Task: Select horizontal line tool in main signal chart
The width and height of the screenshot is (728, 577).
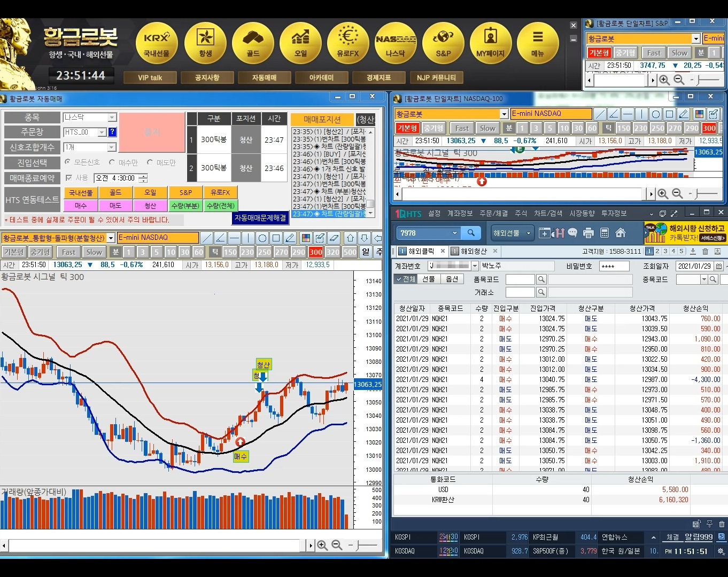Action: point(234,238)
